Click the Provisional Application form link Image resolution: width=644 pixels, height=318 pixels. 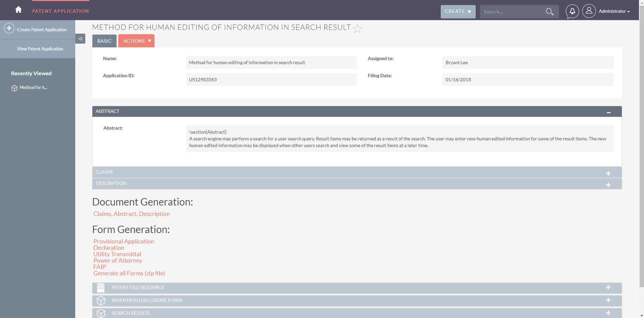(x=124, y=241)
